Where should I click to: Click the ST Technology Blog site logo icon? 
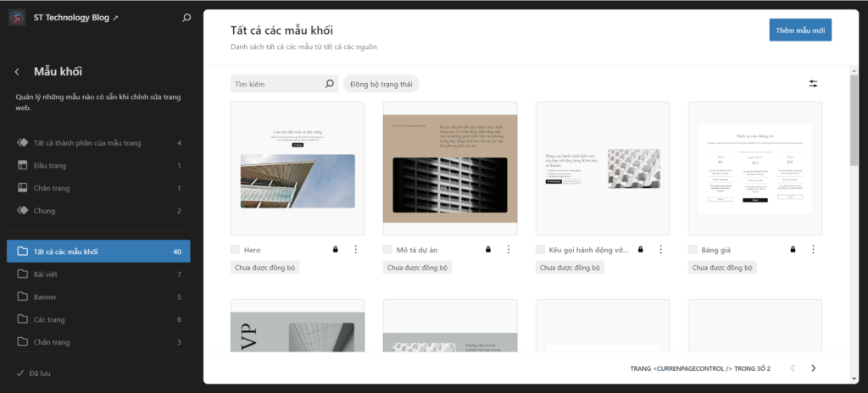pyautogui.click(x=17, y=18)
